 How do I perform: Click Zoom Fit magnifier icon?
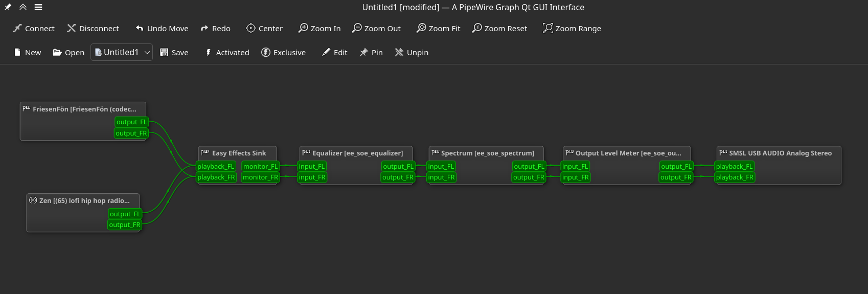pyautogui.click(x=421, y=28)
